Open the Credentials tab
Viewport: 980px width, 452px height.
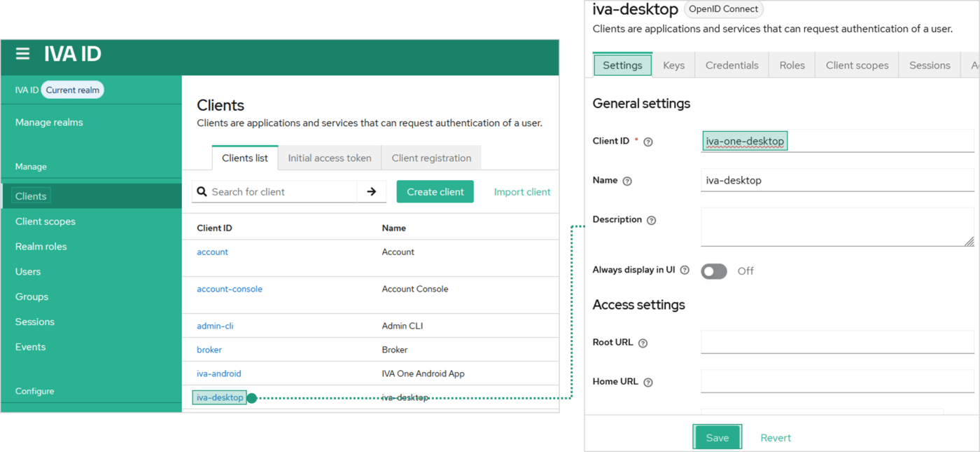(x=731, y=65)
